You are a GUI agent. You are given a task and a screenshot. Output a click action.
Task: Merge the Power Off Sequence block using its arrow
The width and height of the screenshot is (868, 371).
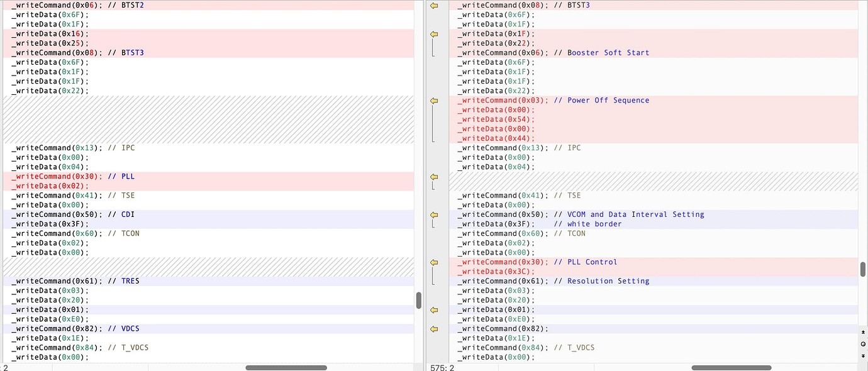tap(433, 101)
